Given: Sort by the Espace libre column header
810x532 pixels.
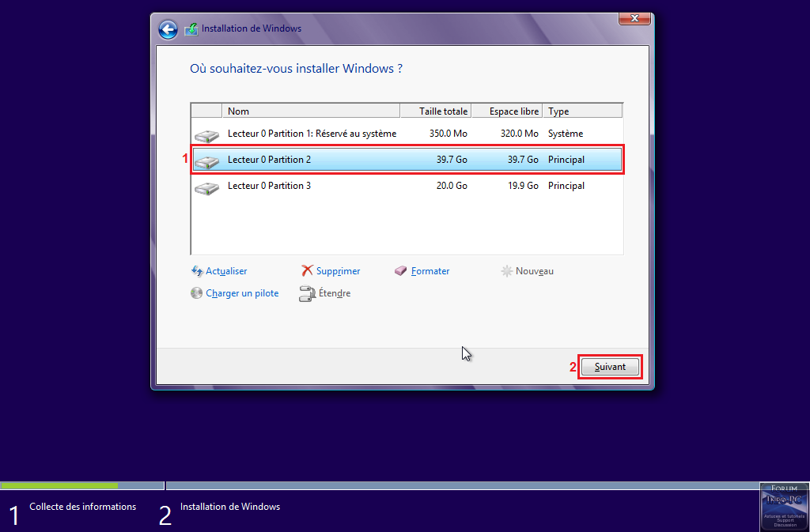Looking at the screenshot, I should pos(507,111).
